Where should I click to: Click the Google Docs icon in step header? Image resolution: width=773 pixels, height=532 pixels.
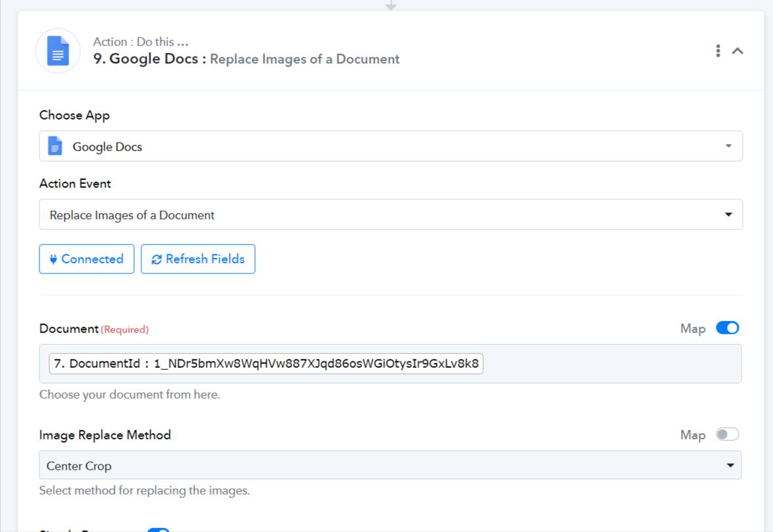58,51
